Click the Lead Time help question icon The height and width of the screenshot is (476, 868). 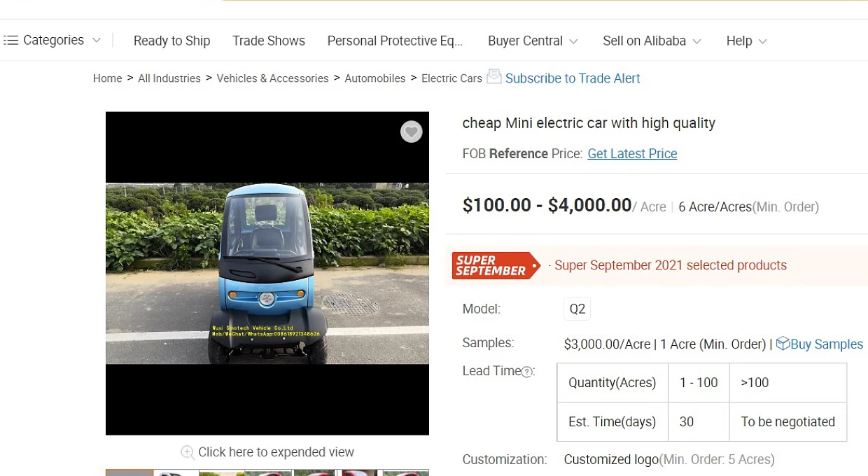pos(526,372)
